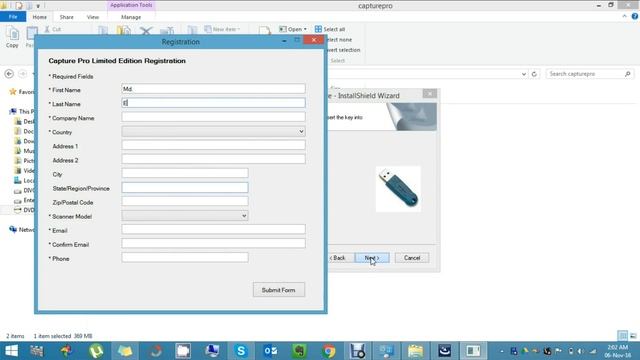Screen dimensions: 640x360
Task: Show hidden system tray icons arrow
Action: pyautogui.click(x=502, y=351)
